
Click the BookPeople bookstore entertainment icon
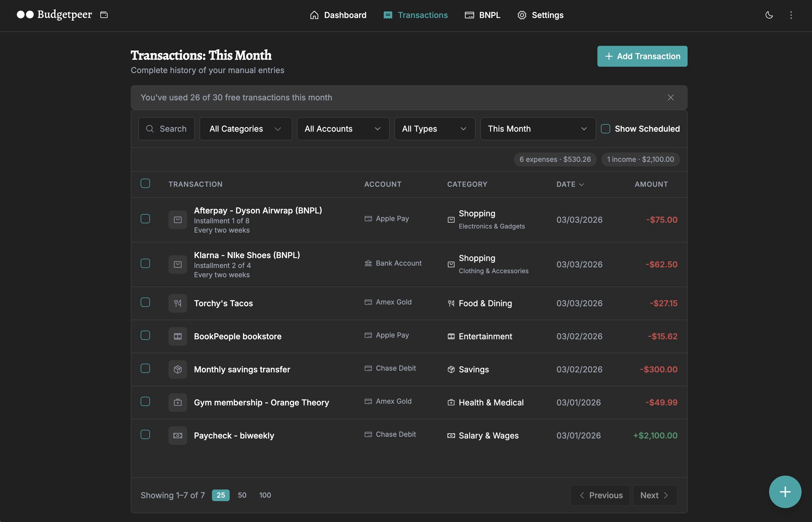pos(177,336)
